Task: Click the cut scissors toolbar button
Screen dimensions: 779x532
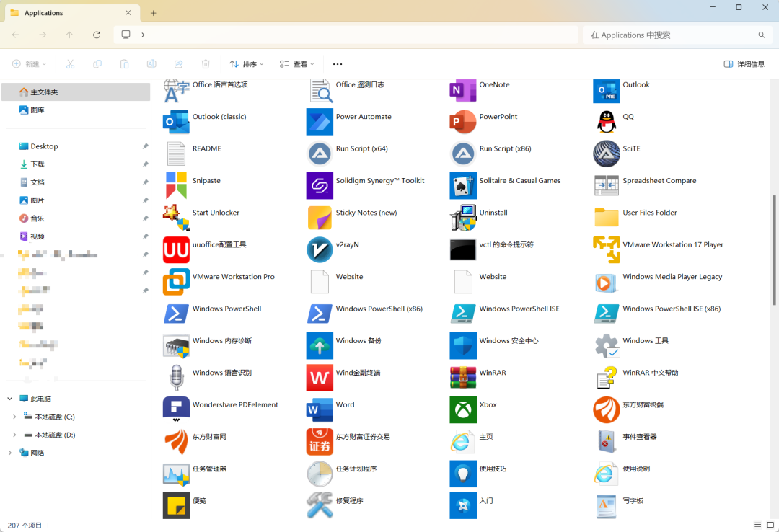Action: click(70, 64)
